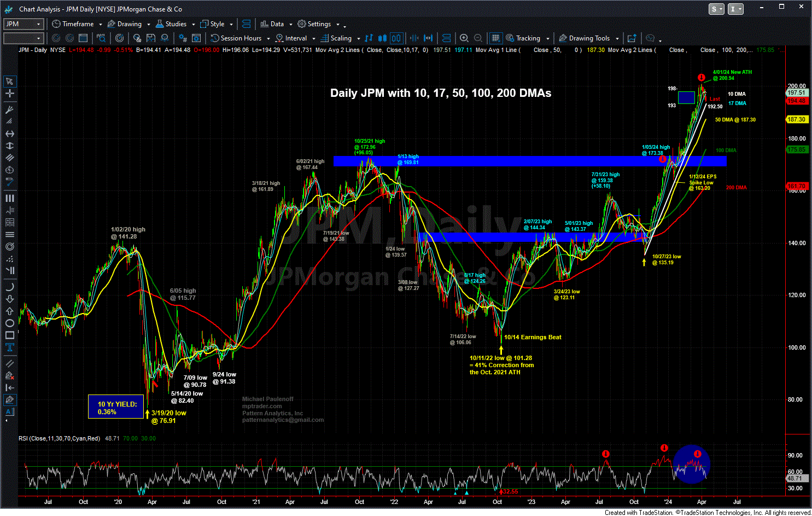Open the Studies menu

pyautogui.click(x=171, y=24)
